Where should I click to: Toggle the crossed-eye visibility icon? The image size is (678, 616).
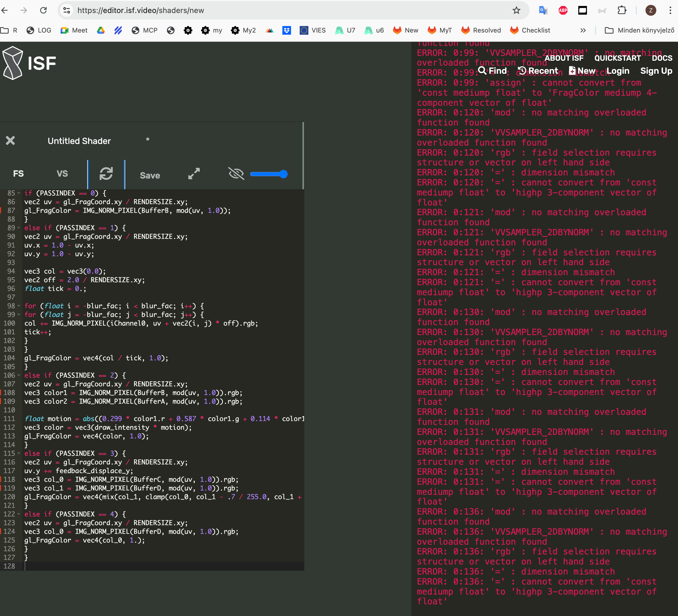tap(236, 174)
